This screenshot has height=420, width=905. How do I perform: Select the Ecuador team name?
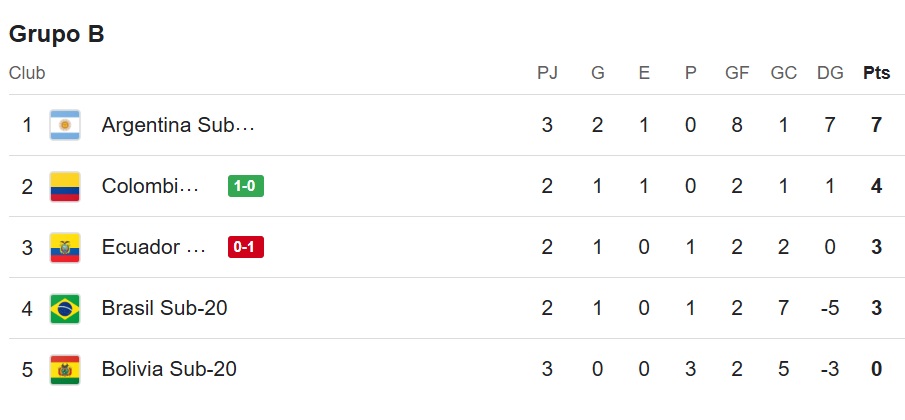(154, 247)
